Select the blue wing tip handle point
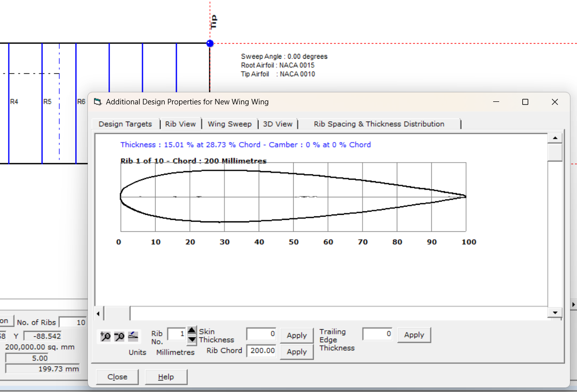Screen dimensions: 577x392 pos(210,43)
